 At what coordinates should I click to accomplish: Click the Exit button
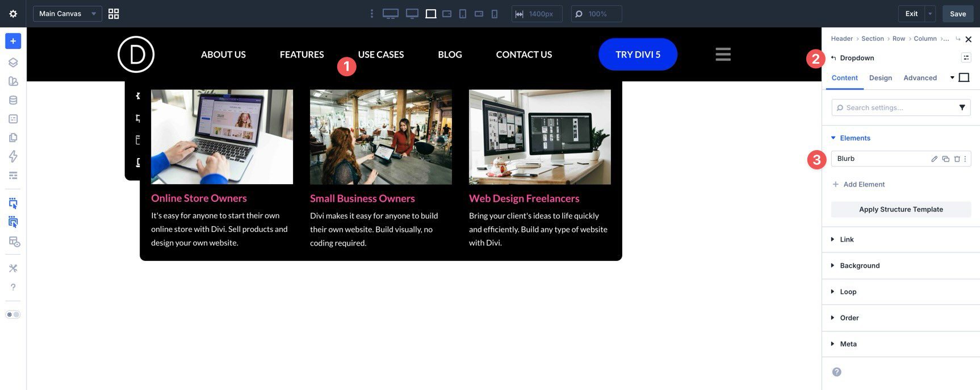point(911,14)
